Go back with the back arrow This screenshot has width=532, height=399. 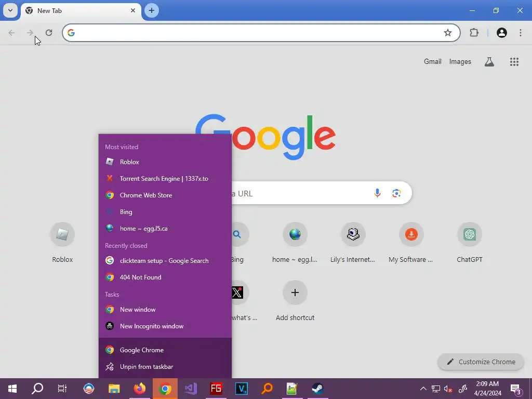pyautogui.click(x=11, y=33)
